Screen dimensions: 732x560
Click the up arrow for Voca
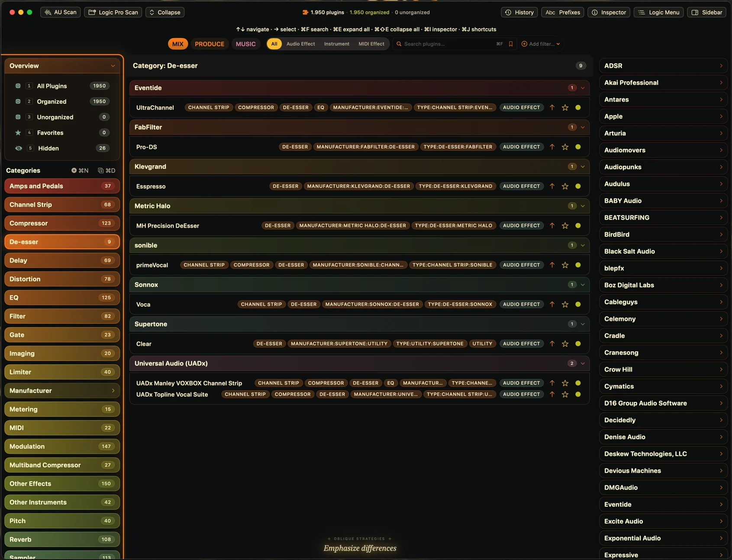(x=552, y=304)
